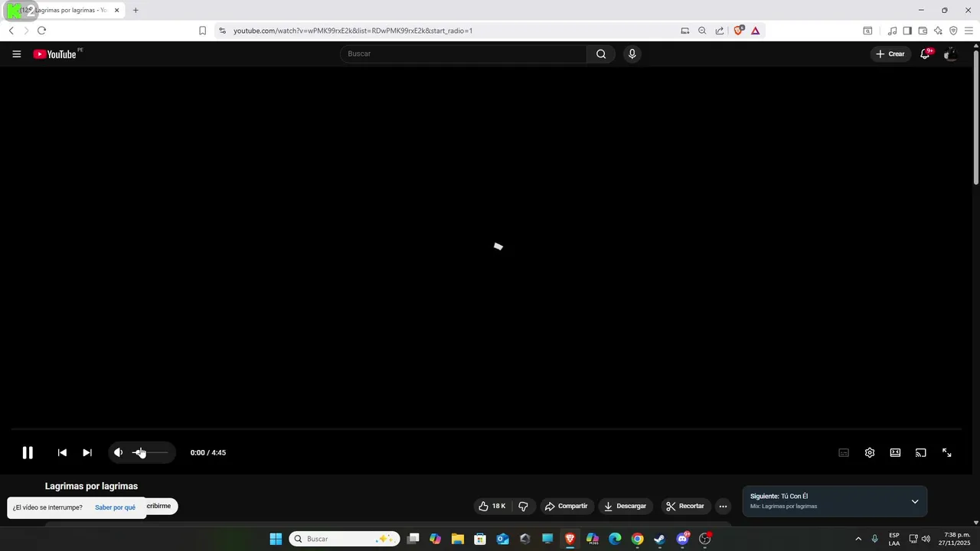The height and width of the screenshot is (551, 980).
Task: Click the Descargar button
Action: click(626, 506)
